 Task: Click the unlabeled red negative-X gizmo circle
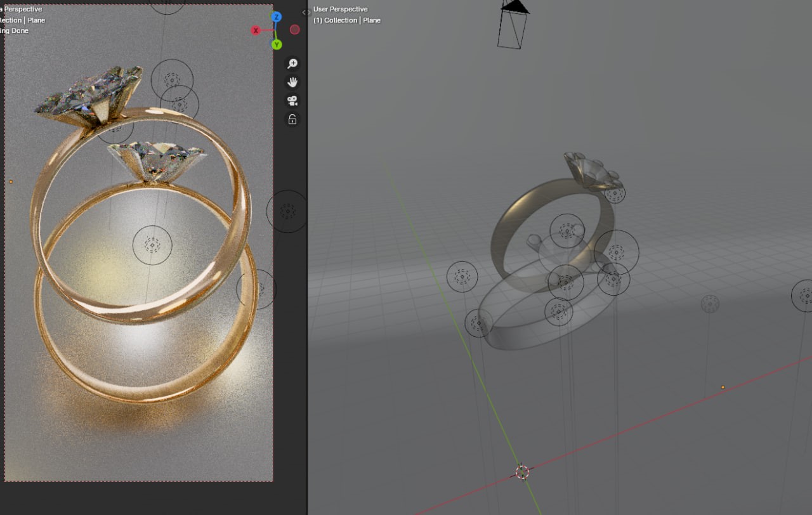coord(295,30)
